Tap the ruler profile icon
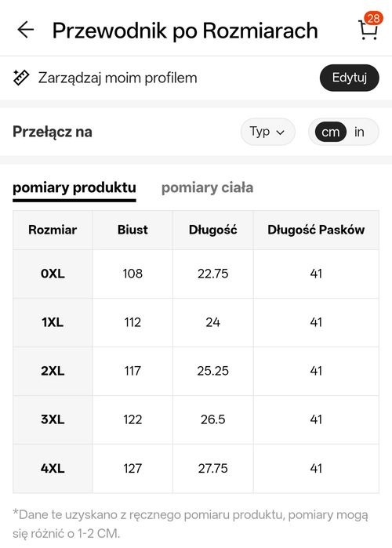The image size is (392, 548). click(x=21, y=78)
